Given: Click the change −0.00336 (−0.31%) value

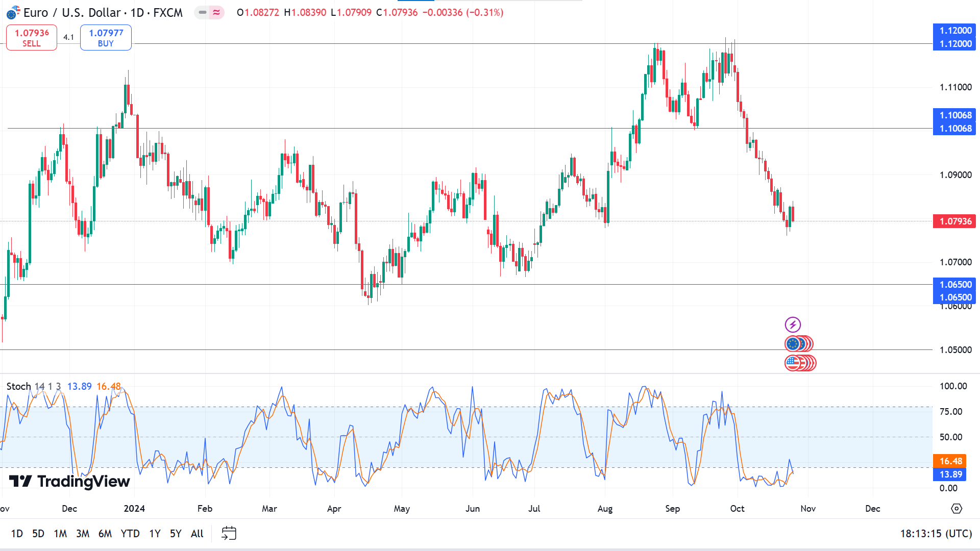Looking at the screenshot, I should pos(463,12).
